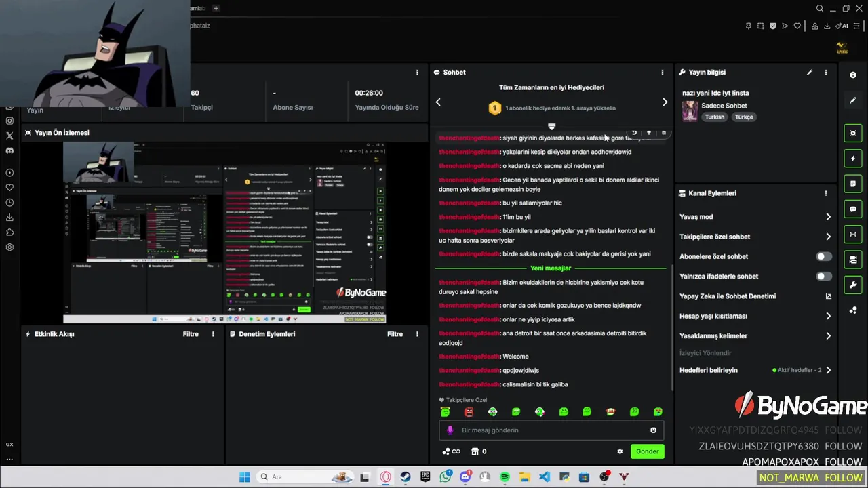The image size is (868, 488).
Task: Open stream stats panel three-dot menu
Action: [417, 72]
